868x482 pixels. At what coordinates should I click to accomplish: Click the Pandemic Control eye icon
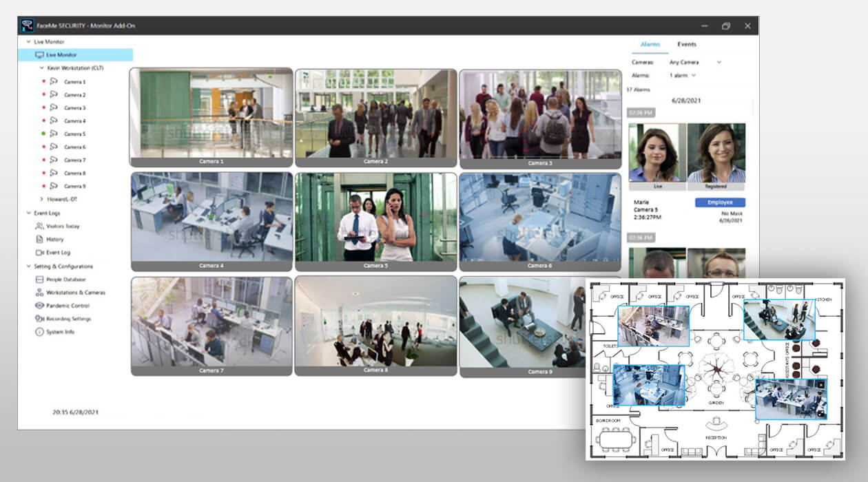(39, 306)
